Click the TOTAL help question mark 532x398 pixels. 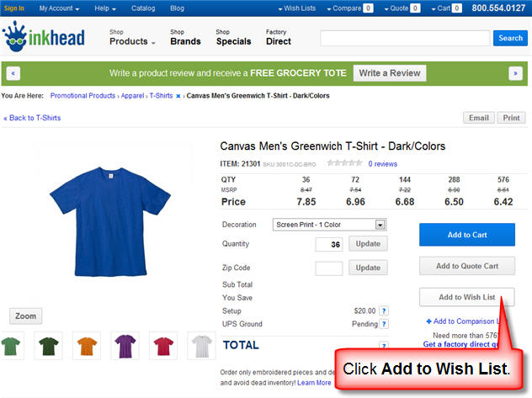[x=384, y=346]
